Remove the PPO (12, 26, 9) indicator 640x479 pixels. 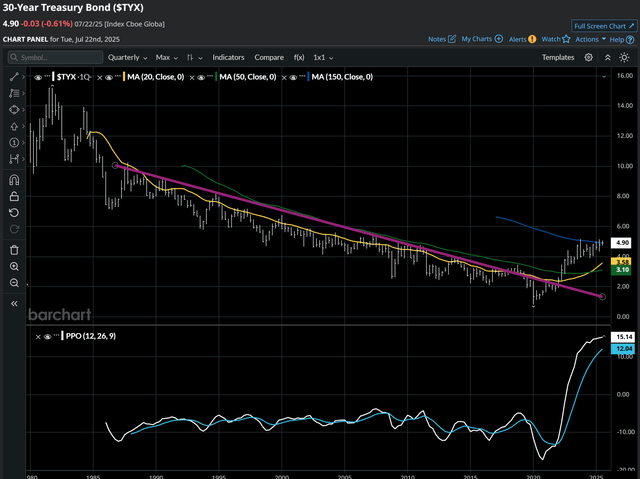(x=38, y=337)
